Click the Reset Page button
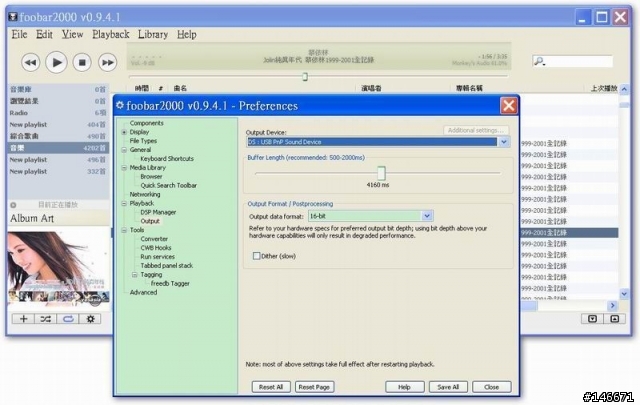640x405 pixels. (314, 387)
